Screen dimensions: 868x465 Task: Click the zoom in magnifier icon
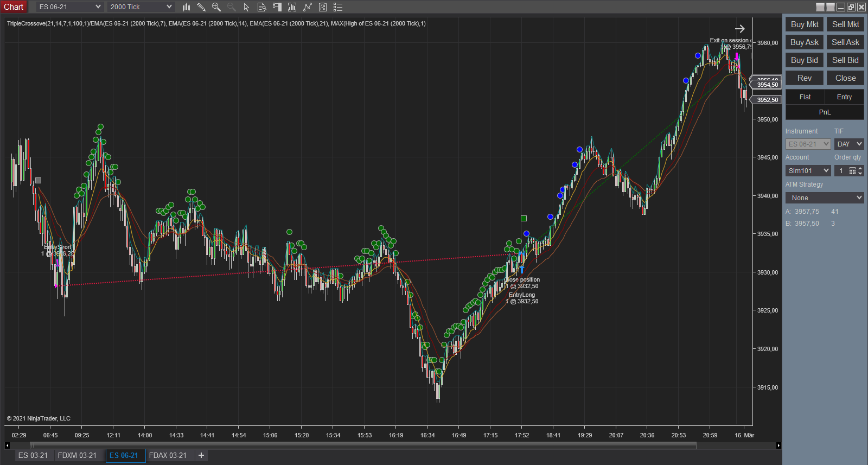(x=216, y=7)
